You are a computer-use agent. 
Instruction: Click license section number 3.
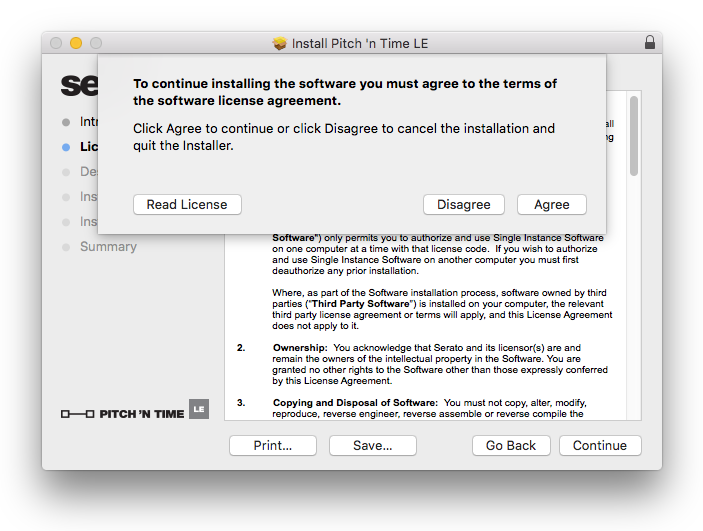(x=241, y=403)
